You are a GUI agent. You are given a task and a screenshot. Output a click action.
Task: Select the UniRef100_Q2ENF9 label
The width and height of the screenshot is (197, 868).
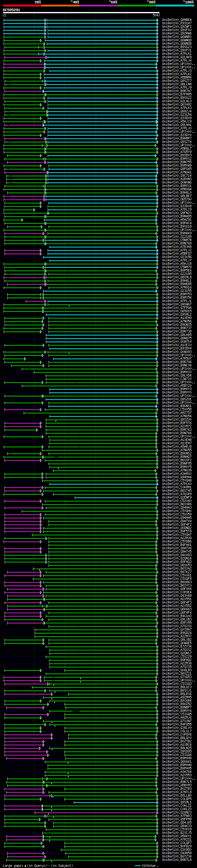pos(177,497)
